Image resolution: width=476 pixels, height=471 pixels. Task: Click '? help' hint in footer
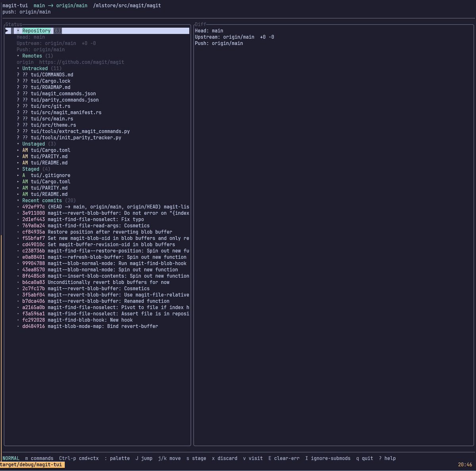(388, 458)
